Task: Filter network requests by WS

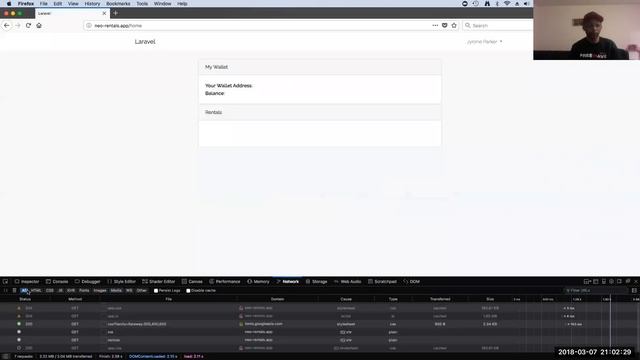Action: (129, 291)
